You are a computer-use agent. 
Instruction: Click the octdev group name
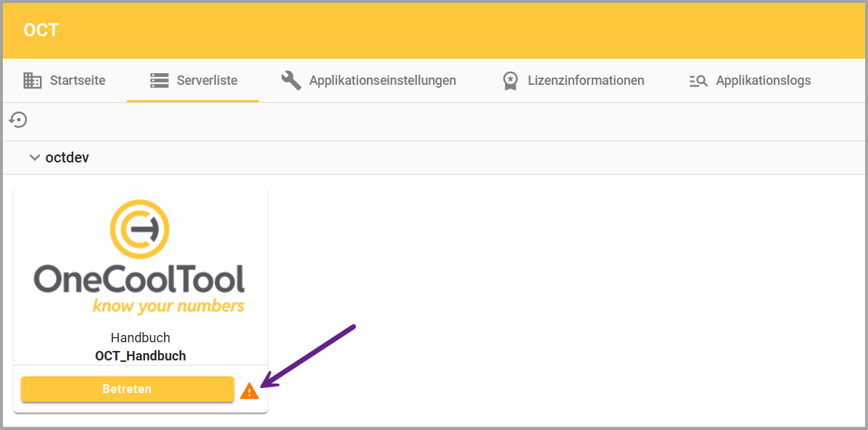click(67, 158)
